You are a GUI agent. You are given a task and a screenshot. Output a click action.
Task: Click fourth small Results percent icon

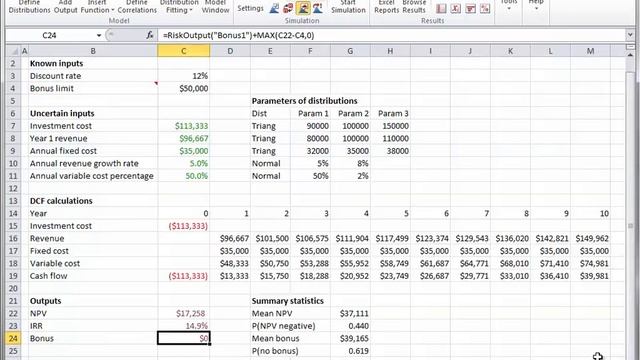(485, 8)
